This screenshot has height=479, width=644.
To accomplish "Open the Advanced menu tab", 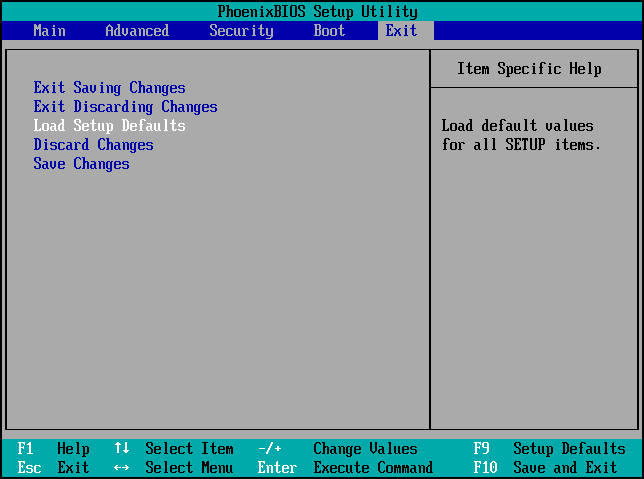I will point(137,31).
